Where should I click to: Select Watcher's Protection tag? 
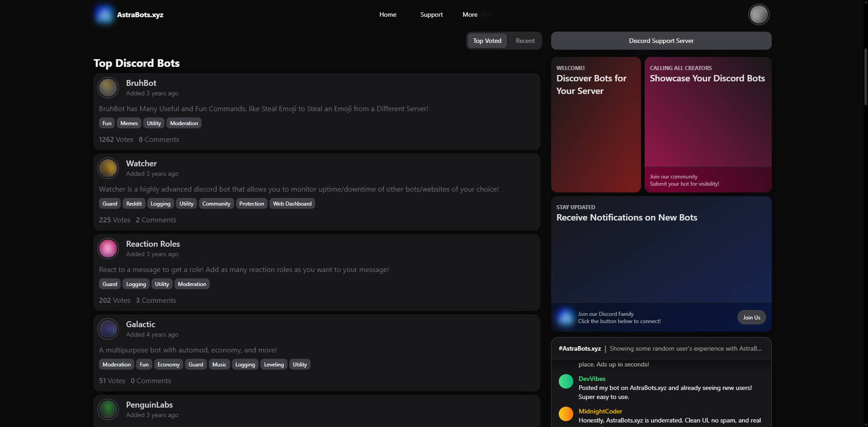pos(251,204)
